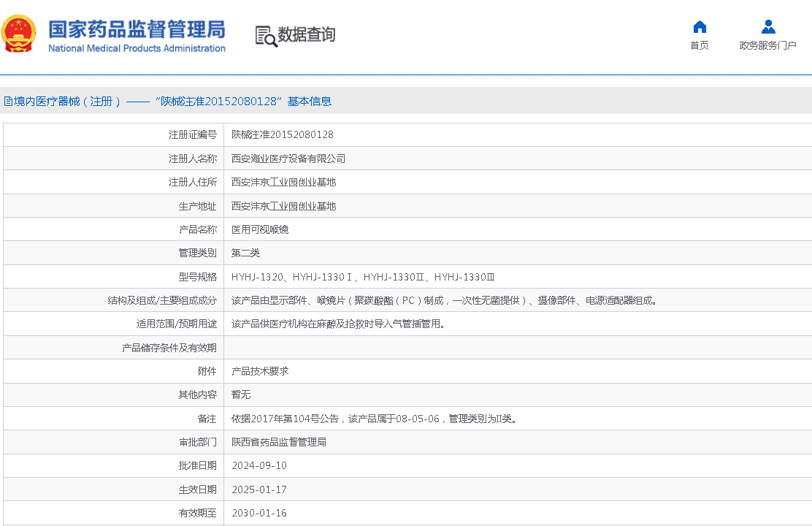Click the 境内医疗器械 basic info page heading

168,102
